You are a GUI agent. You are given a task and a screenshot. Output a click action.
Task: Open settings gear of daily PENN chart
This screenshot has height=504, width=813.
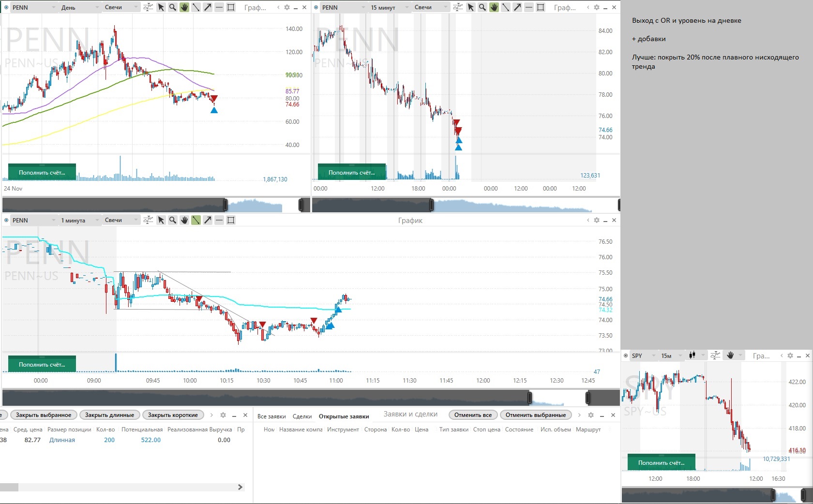coord(287,7)
